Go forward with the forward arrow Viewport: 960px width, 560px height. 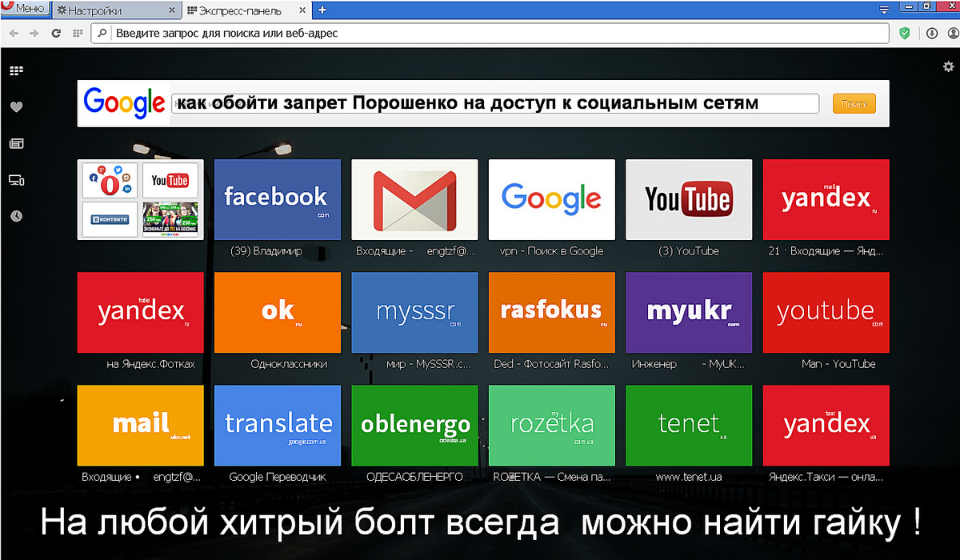click(x=34, y=34)
